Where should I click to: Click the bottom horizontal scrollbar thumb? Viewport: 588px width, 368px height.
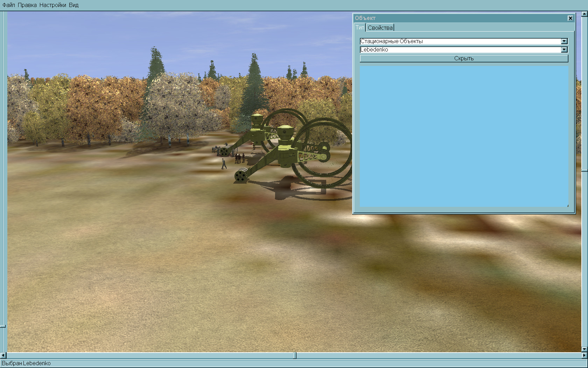click(295, 355)
